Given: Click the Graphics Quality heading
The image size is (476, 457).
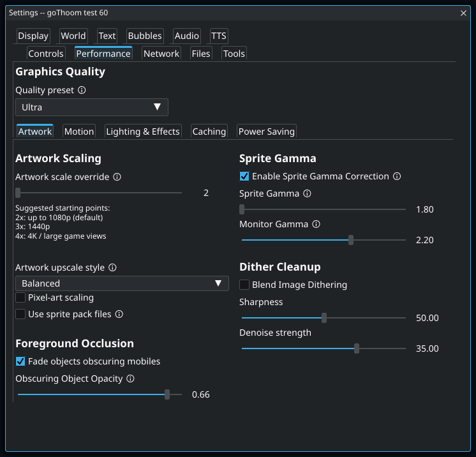Looking at the screenshot, I should [60, 71].
